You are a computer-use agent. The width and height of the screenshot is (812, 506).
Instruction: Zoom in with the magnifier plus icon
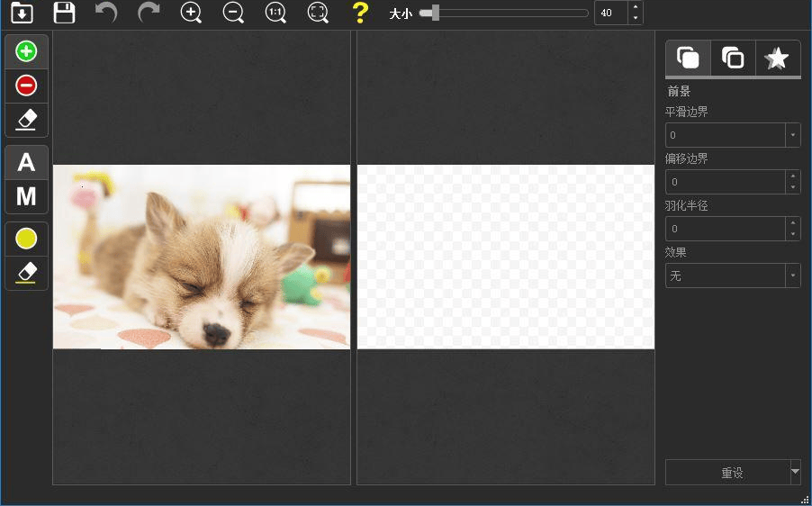[x=191, y=13]
